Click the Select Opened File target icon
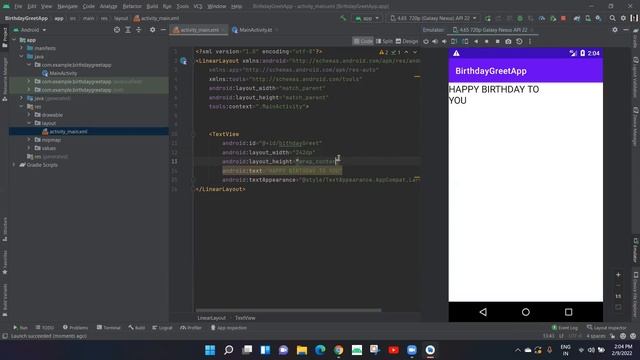The width and height of the screenshot is (640, 360). click(x=117, y=30)
